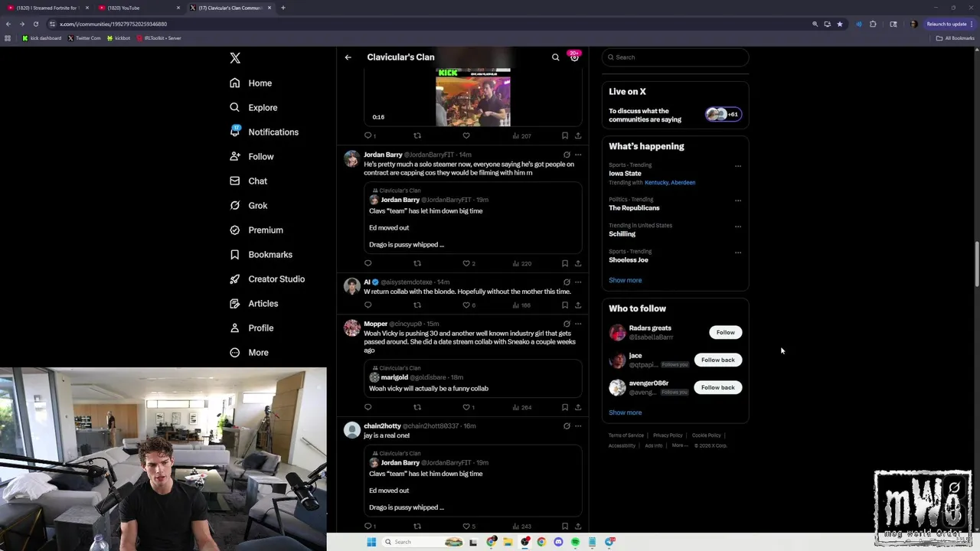Reply to Al's W return collab post
Viewport: 980px width, 551px height.
click(368, 305)
